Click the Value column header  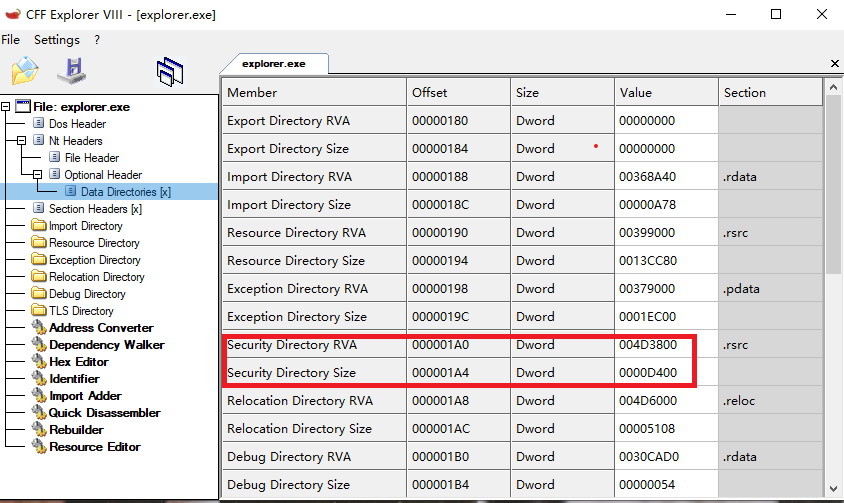click(665, 92)
